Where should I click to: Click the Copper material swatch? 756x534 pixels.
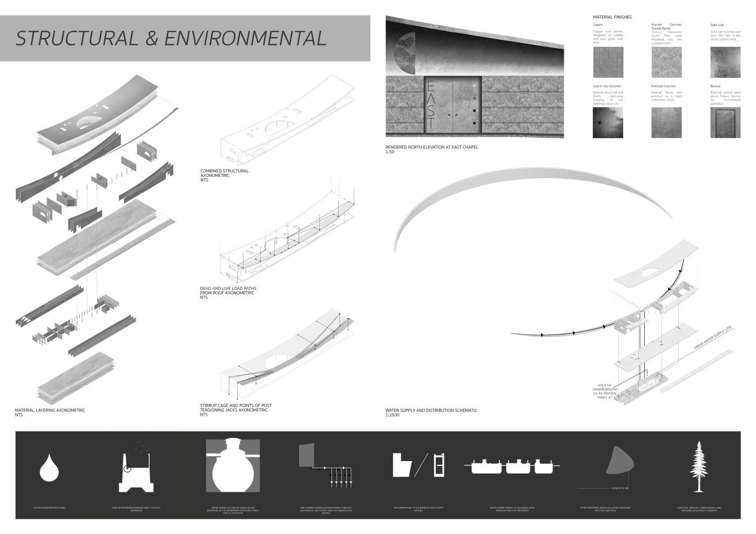pyautogui.click(x=608, y=62)
